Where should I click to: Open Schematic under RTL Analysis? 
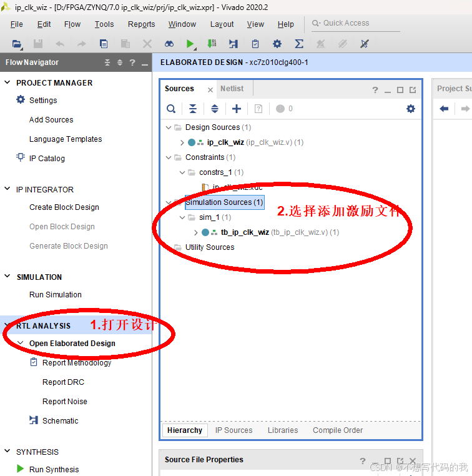(61, 421)
